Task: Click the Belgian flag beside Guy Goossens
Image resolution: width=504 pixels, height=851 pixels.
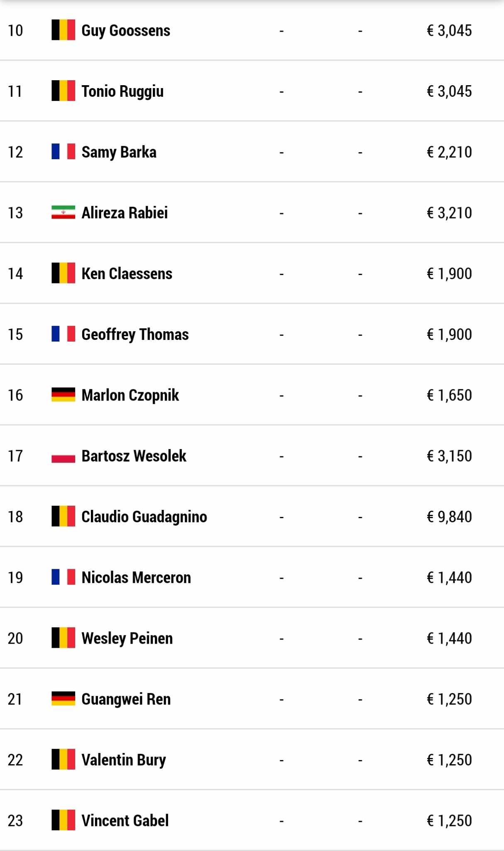Action: click(x=63, y=30)
